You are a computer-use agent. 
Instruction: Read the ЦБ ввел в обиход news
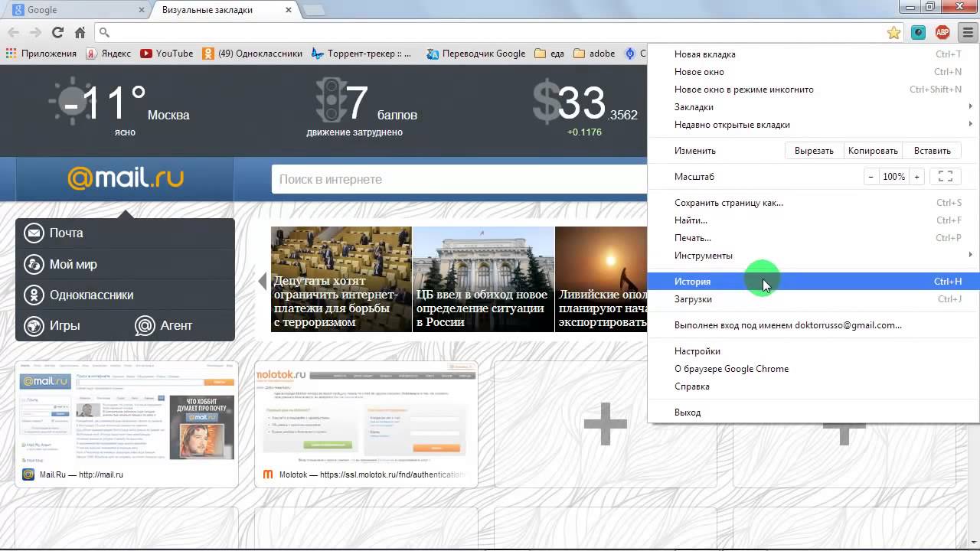[x=483, y=279]
